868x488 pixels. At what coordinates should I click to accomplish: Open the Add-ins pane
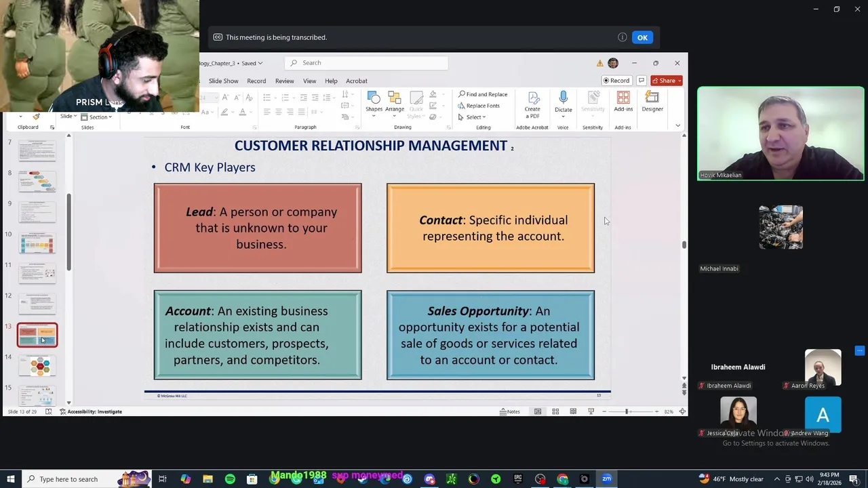click(623, 102)
